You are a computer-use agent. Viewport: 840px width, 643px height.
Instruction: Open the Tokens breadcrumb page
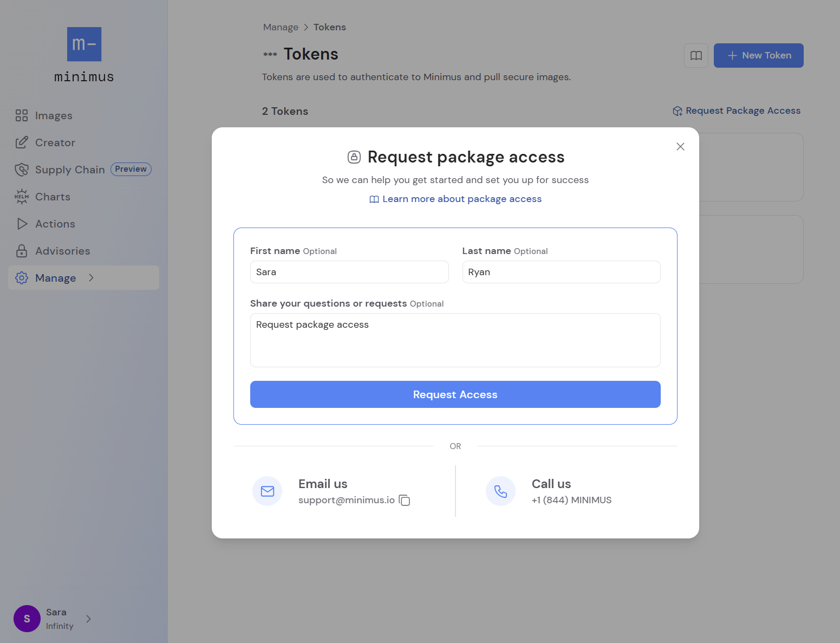tap(329, 27)
